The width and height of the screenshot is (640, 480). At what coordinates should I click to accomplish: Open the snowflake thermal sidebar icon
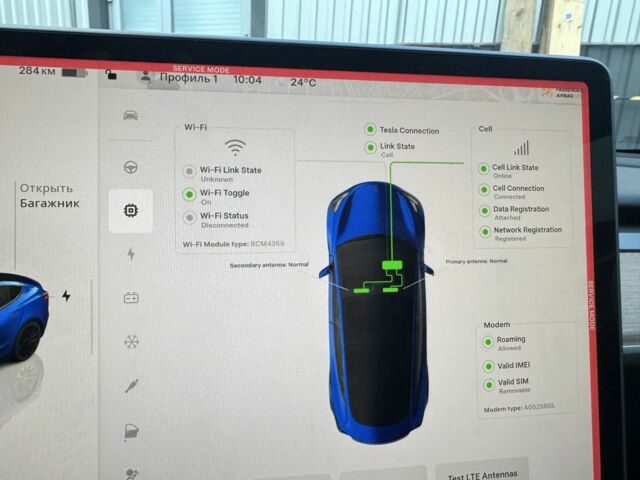coord(131,341)
